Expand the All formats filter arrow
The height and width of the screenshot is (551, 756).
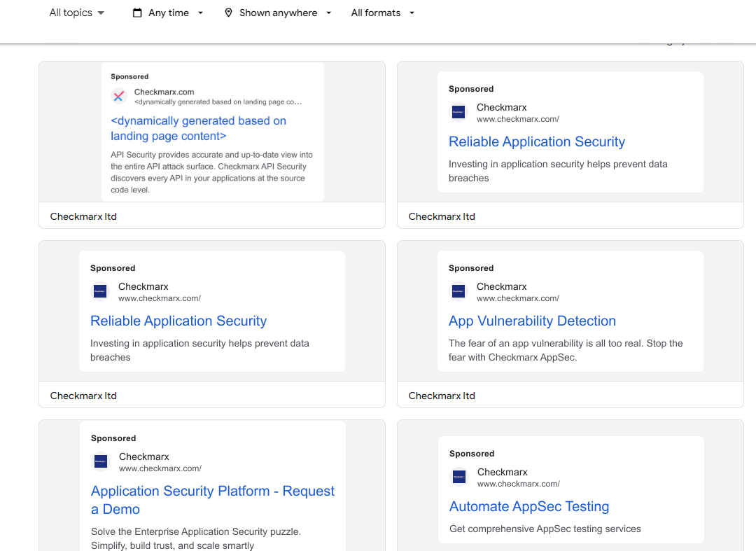(412, 13)
